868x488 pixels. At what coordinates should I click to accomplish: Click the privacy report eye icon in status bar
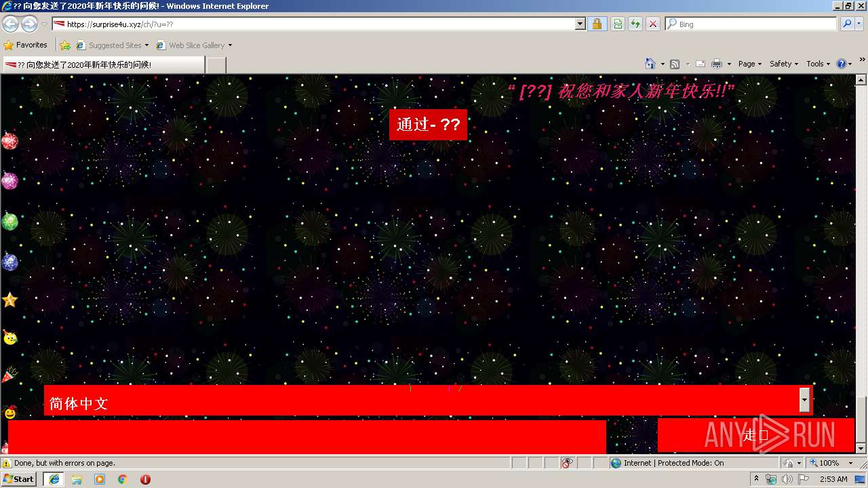[x=567, y=463]
